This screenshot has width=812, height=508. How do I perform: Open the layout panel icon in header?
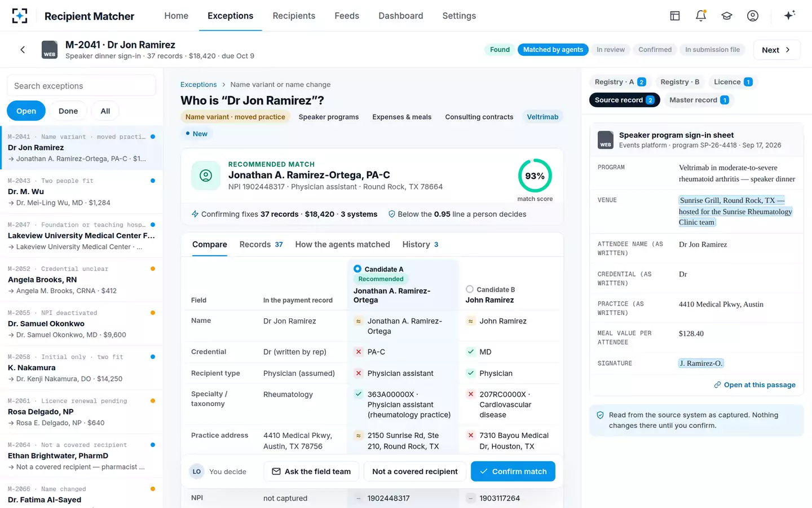click(x=675, y=16)
